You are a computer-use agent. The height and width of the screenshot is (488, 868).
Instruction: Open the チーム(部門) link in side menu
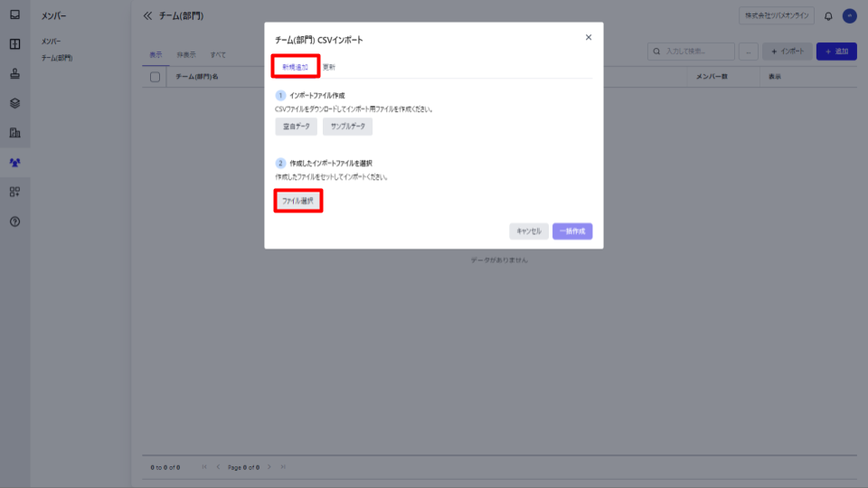coord(56,58)
